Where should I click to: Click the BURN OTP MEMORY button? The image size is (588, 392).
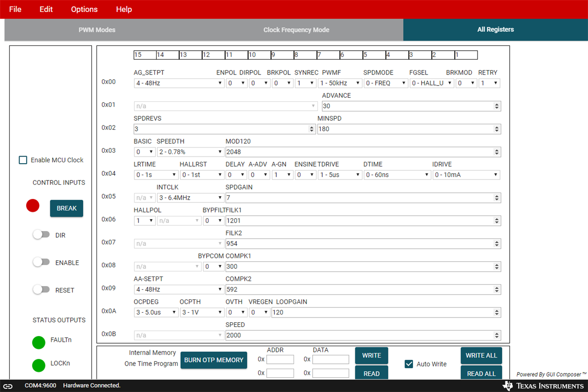tap(214, 360)
